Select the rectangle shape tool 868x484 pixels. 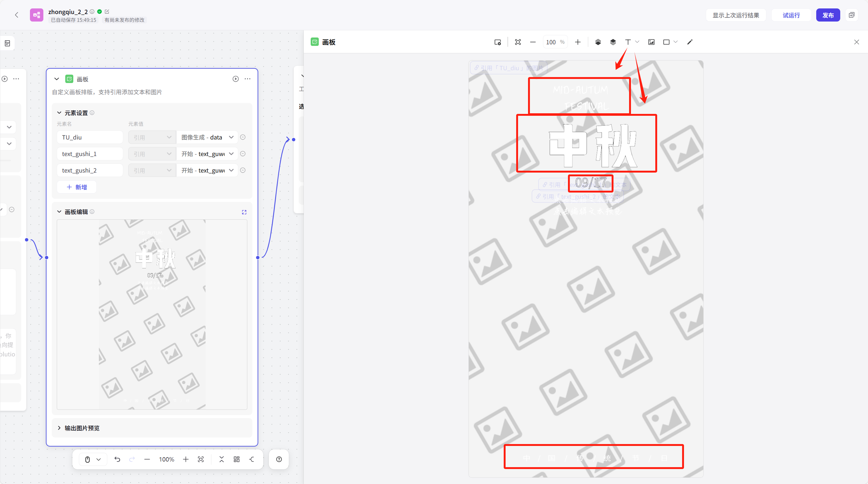tap(666, 42)
